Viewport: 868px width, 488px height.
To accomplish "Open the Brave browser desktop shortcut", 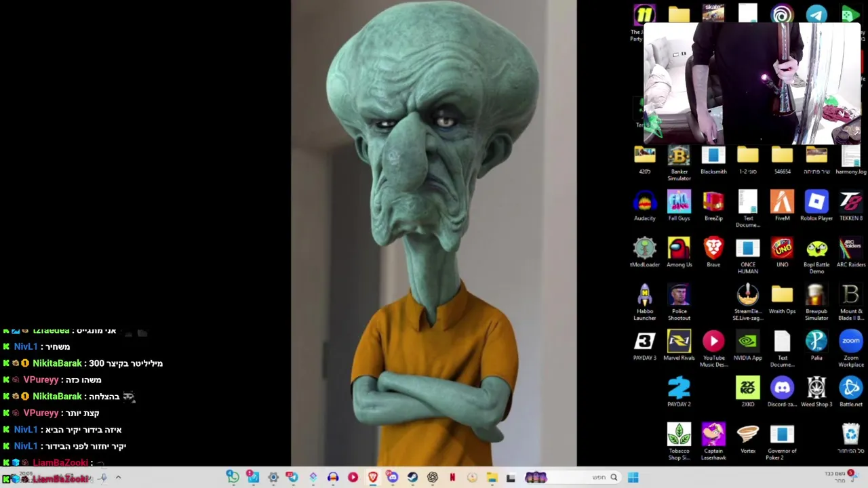I will click(713, 253).
